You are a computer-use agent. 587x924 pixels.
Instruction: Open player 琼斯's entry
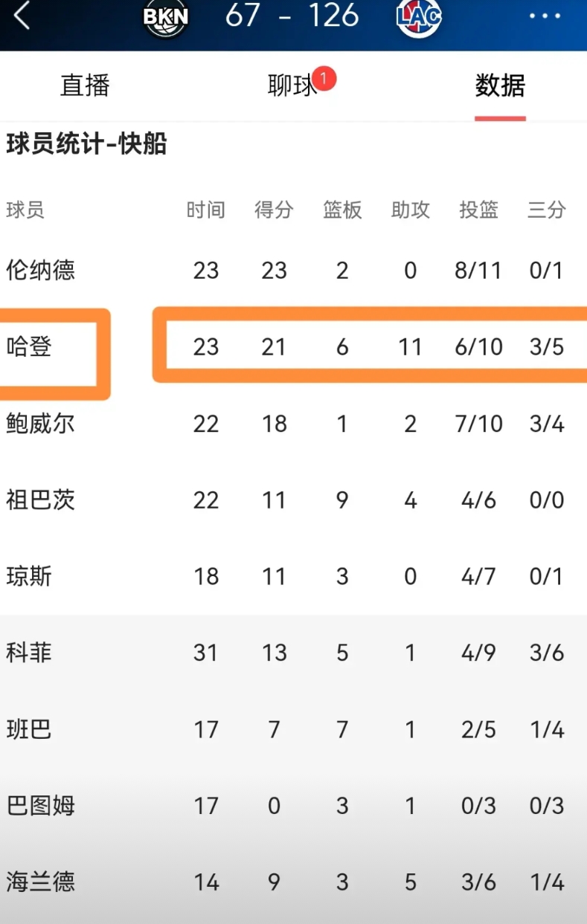(x=29, y=576)
